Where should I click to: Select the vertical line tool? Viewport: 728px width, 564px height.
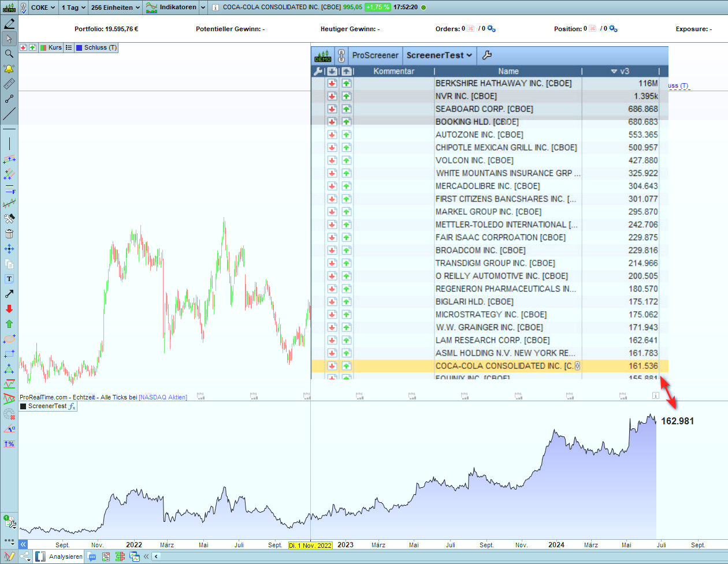pos(9,144)
